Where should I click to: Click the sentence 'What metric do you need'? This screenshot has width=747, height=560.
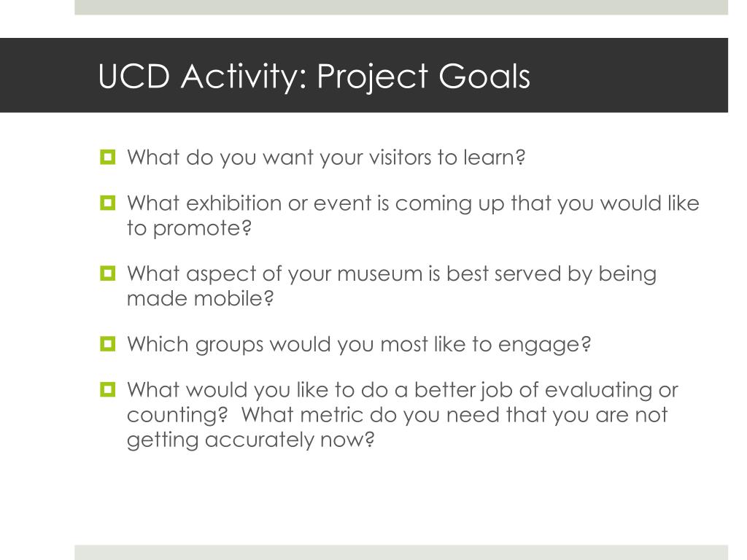(454, 415)
